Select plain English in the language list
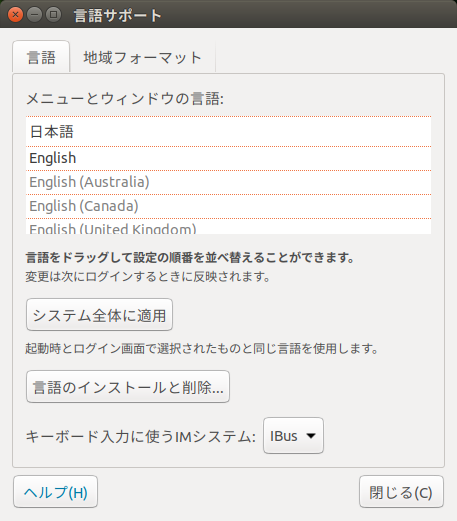Screen dimensions: 457x521 pos(228,158)
